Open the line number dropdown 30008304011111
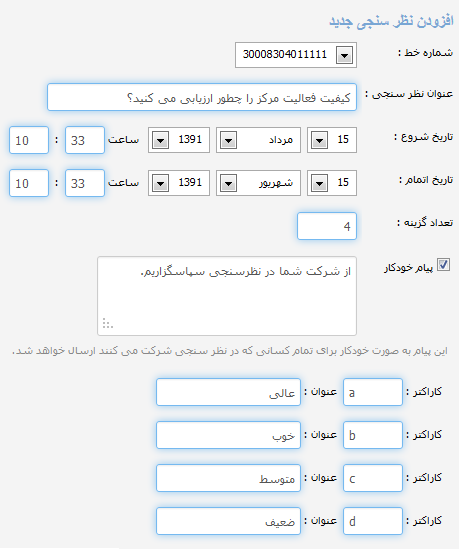This screenshot has height=549, width=459. click(x=296, y=55)
